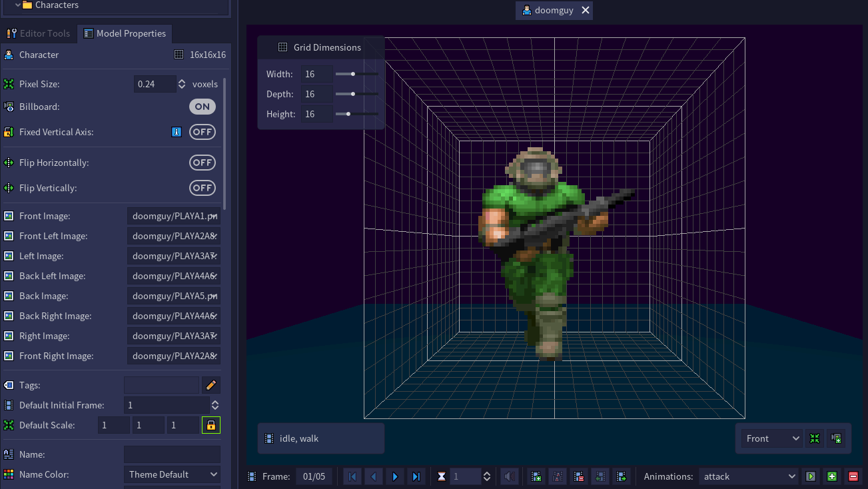Click the Front Image picture icon
Viewport: 868px width, 489px height.
9,216
